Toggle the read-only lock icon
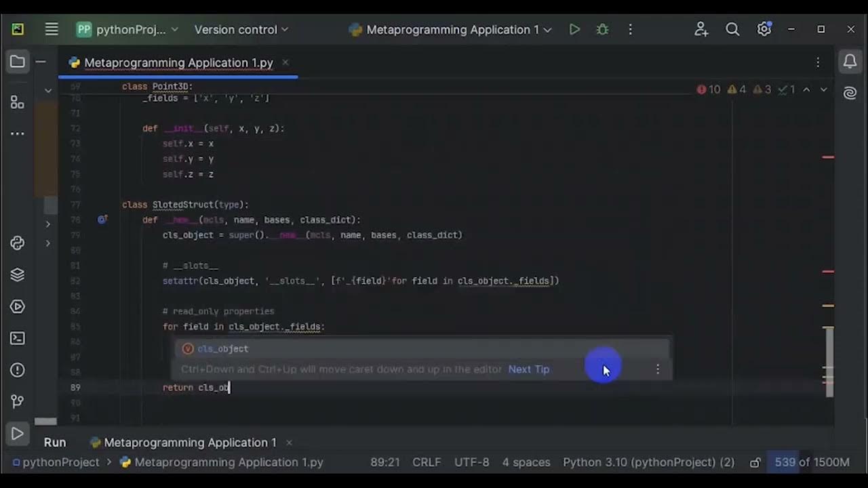Image resolution: width=868 pixels, height=488 pixels. click(x=755, y=462)
